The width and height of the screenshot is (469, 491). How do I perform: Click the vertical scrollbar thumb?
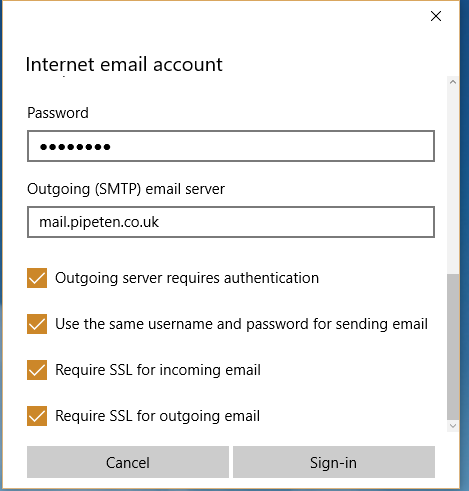(x=453, y=347)
